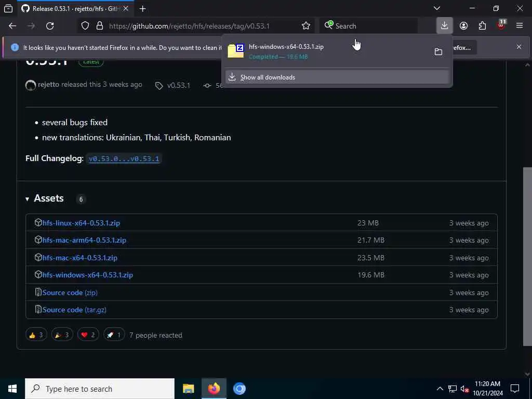532x399 pixels.
Task: Click the Firefox Search box
Action: coord(368,26)
